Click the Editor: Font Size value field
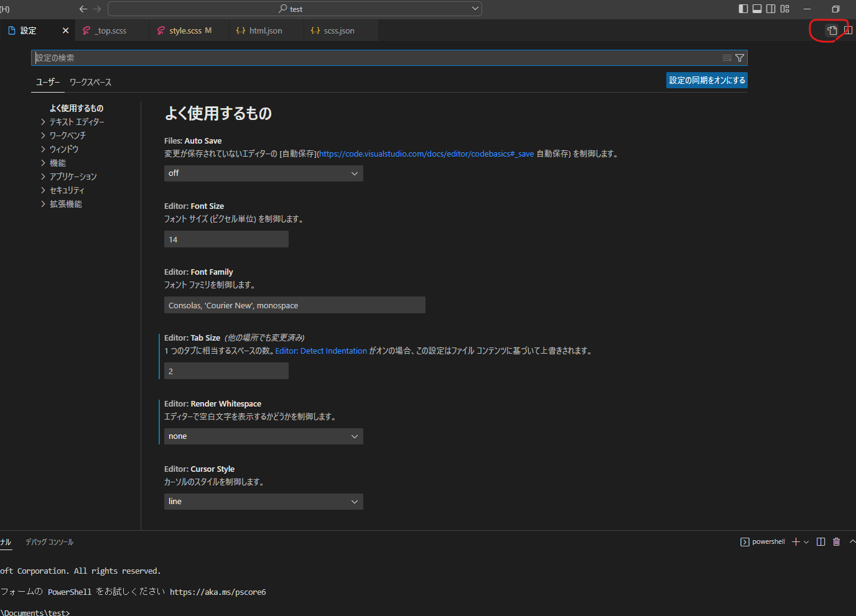The width and height of the screenshot is (856, 616). tap(226, 239)
